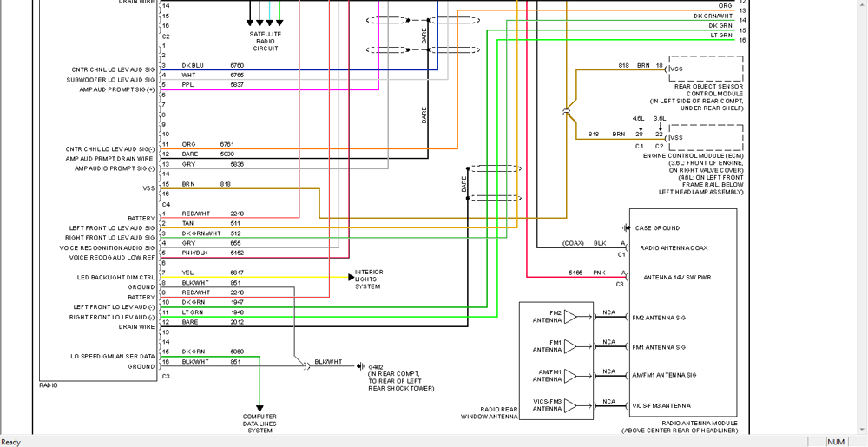The height and width of the screenshot is (447, 868).
Task: Click the 'SUBWOOFER LO LEV AUD SIG' label
Action: [113, 80]
